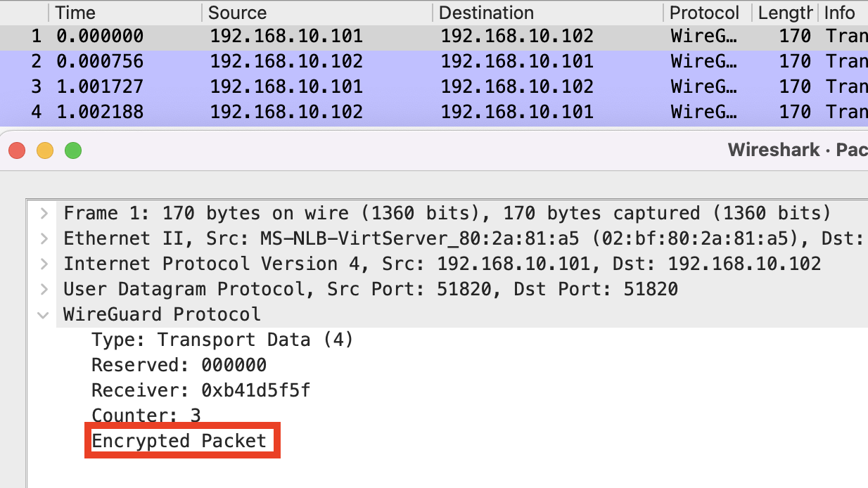Image resolution: width=868 pixels, height=488 pixels.
Task: Select packet 3 at time 1.001727
Action: (x=434, y=86)
